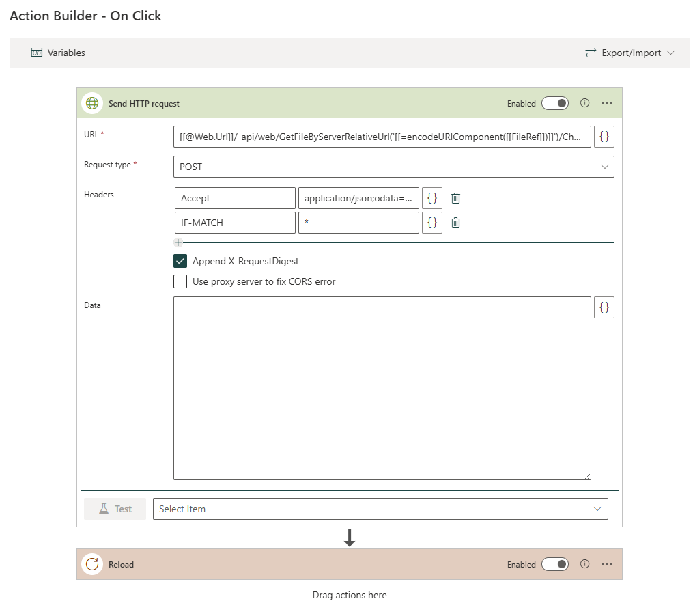The width and height of the screenshot is (693, 616).
Task: Add a new header with plus icon
Action: click(178, 242)
